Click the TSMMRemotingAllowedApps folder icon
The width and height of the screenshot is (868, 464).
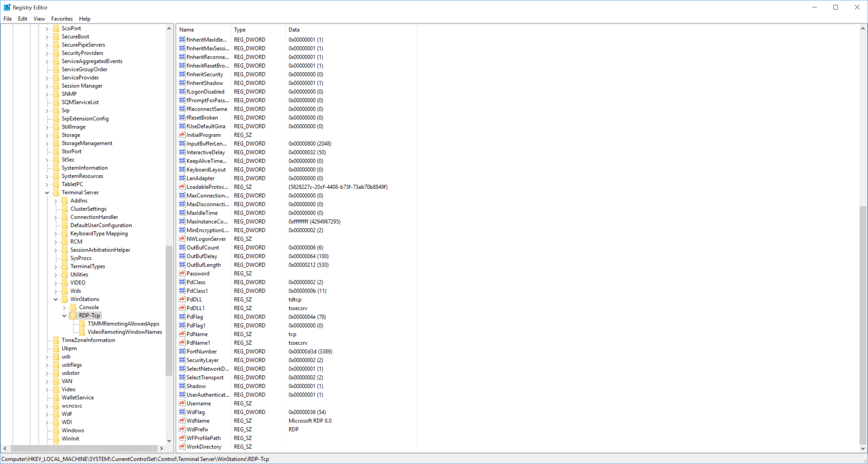pyautogui.click(x=82, y=324)
